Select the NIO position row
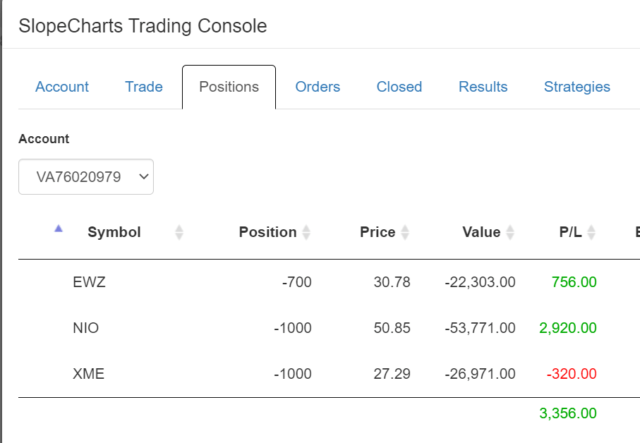640x443 pixels. (x=329, y=328)
